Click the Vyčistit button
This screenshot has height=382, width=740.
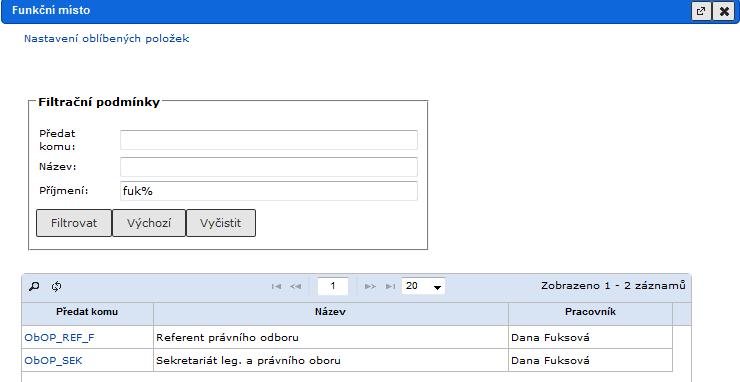(221, 223)
